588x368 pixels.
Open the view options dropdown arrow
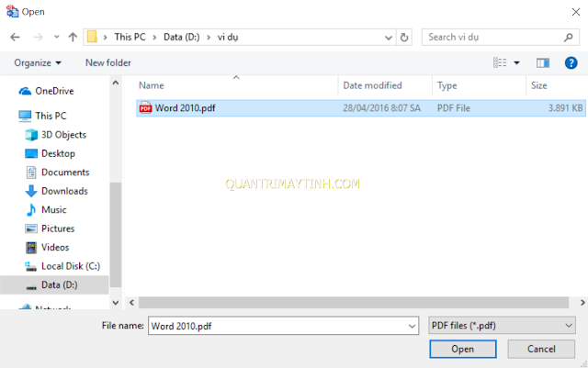[516, 62]
